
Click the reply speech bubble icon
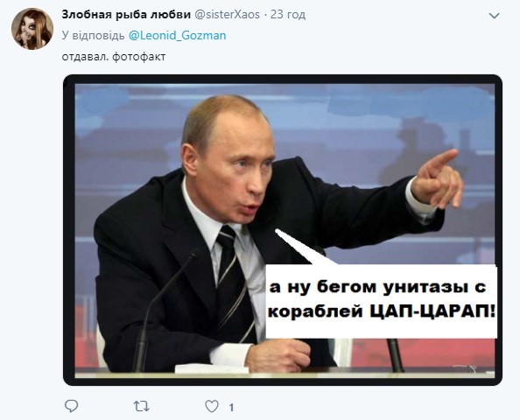(x=71, y=406)
